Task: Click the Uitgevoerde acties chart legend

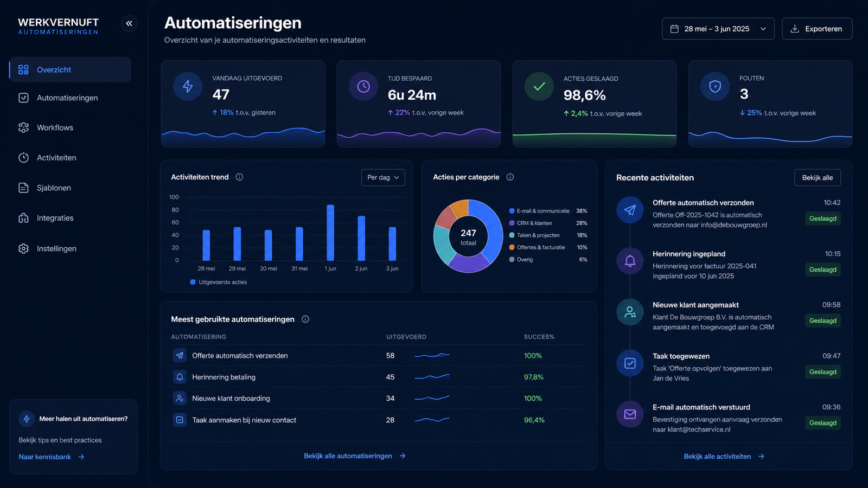Action: coord(219,282)
